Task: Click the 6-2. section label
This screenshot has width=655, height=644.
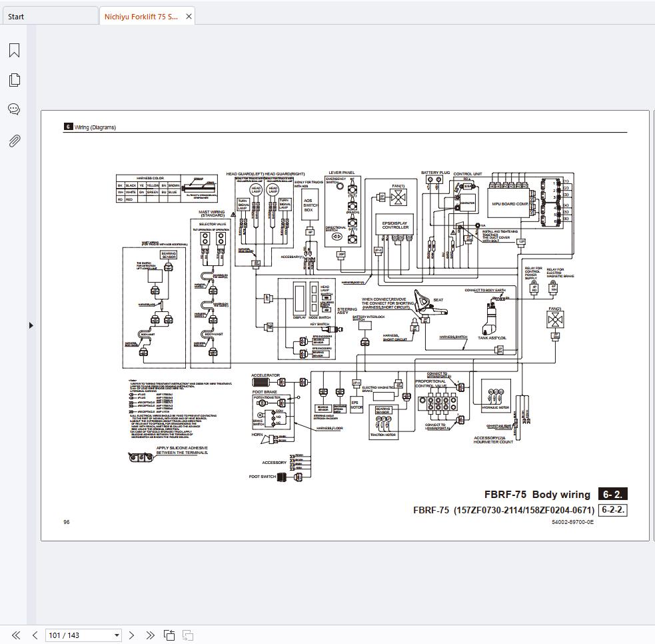Action: [612, 495]
